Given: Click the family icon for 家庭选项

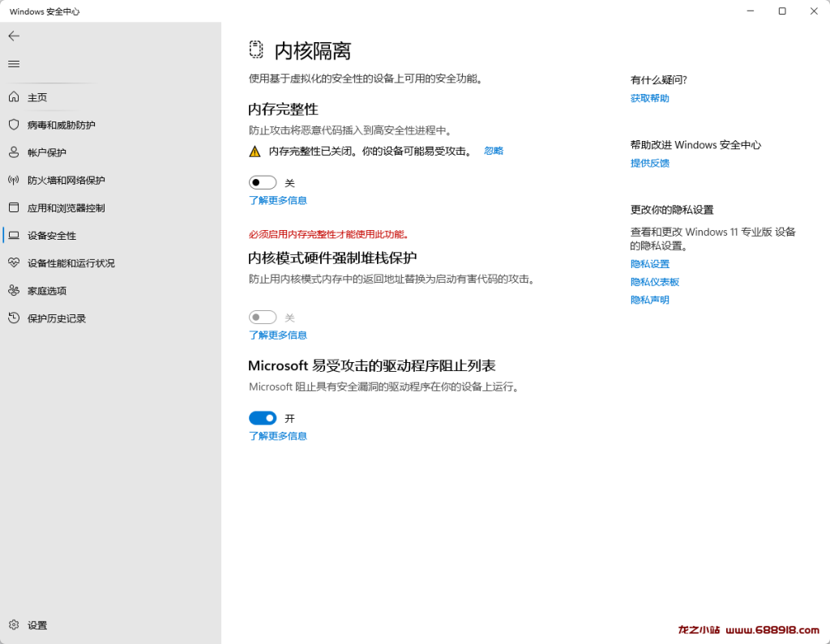Looking at the screenshot, I should point(14,291).
